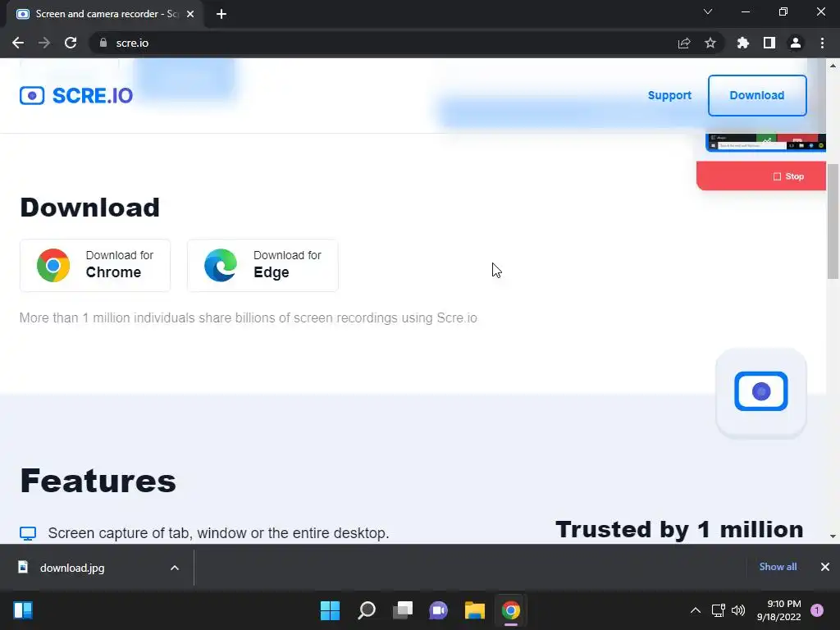The height and width of the screenshot is (630, 840).
Task: Click the page vertical scrollbar thumb
Action: [833, 221]
